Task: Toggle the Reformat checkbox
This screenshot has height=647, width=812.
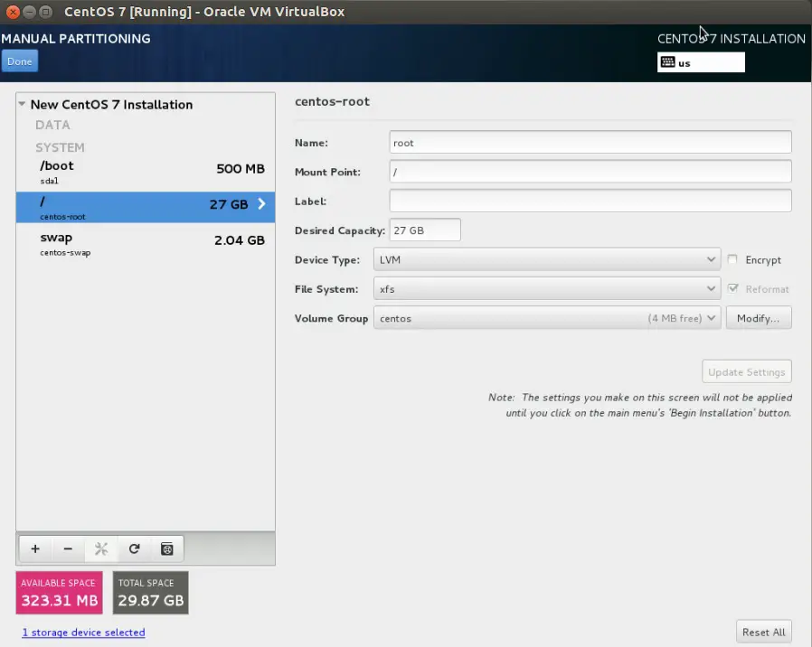Action: point(732,288)
